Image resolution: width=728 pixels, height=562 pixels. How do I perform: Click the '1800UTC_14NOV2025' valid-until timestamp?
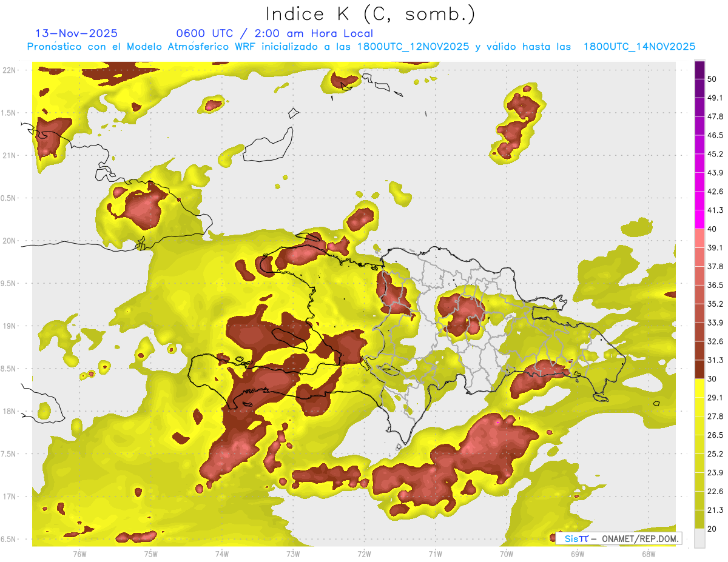pyautogui.click(x=639, y=47)
